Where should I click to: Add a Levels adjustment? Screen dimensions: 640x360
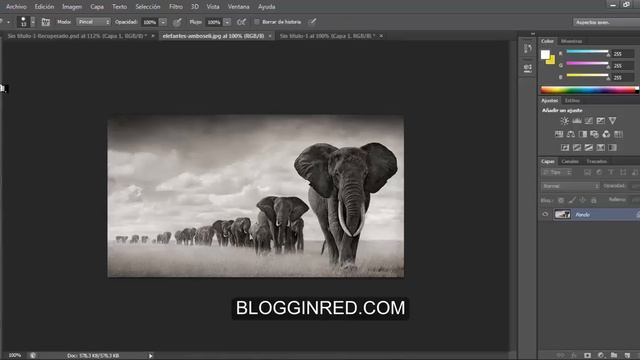[x=577, y=121]
